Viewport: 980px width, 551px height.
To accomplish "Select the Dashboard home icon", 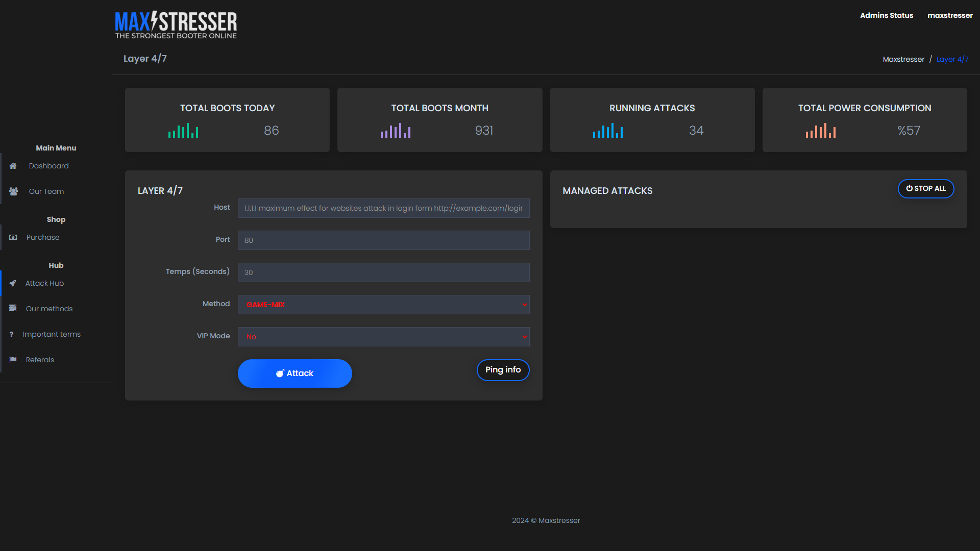I will pos(12,166).
